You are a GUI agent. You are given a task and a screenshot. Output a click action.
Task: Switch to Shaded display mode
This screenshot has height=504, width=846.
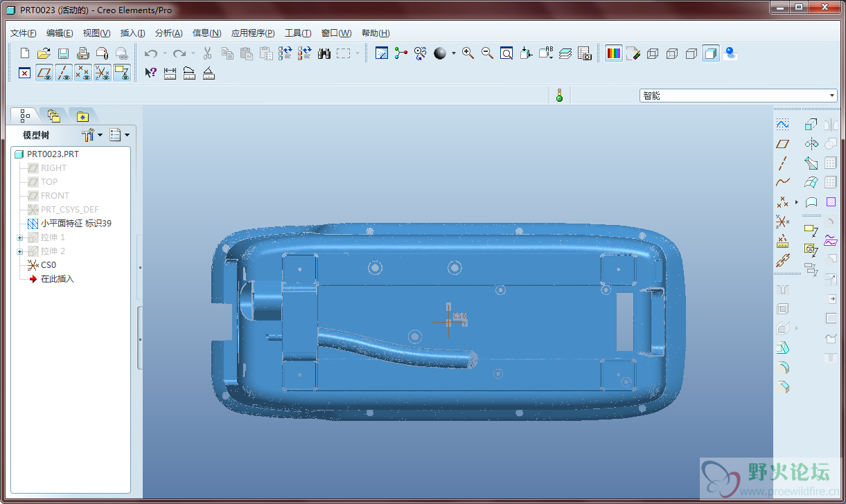(710, 53)
